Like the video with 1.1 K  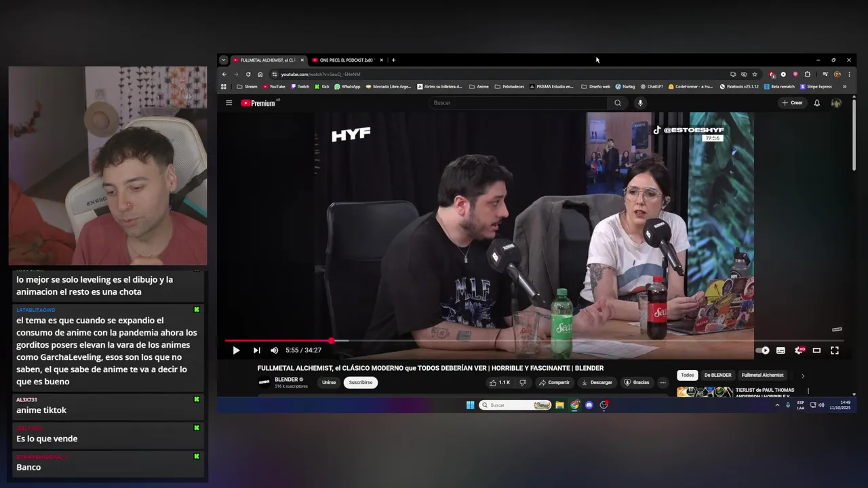pos(500,382)
